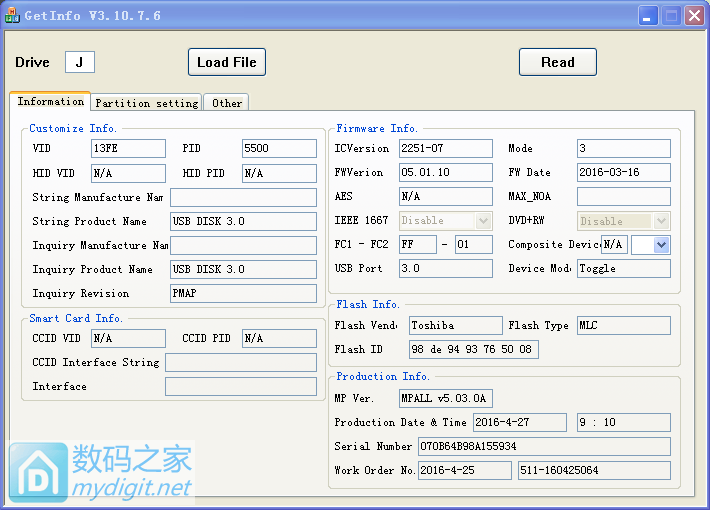Viewport: 710px width, 510px height.
Task: Click the Mode field showing 3
Action: tap(624, 149)
